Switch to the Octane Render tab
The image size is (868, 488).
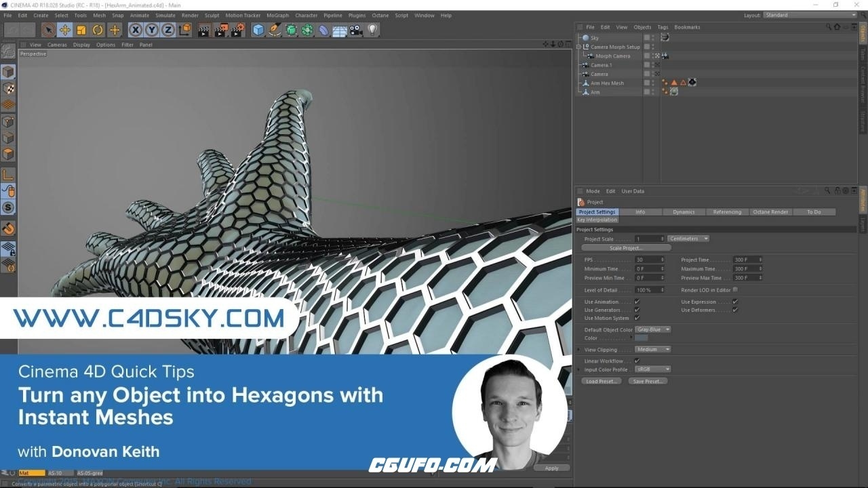click(x=770, y=211)
